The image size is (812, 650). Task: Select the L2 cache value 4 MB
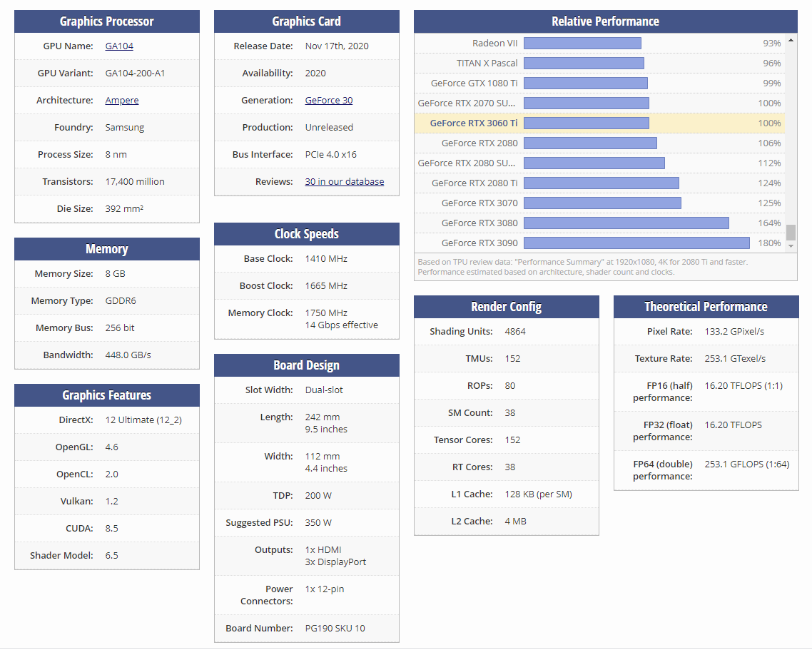point(515,522)
